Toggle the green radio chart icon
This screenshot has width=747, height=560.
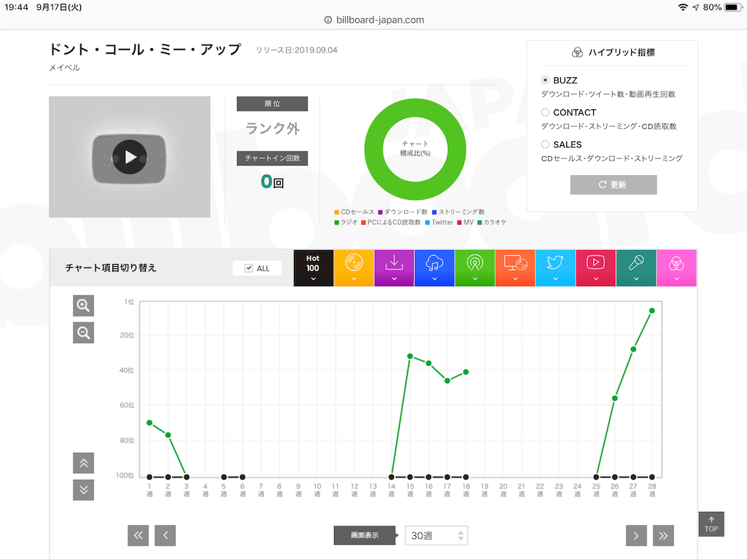(474, 268)
